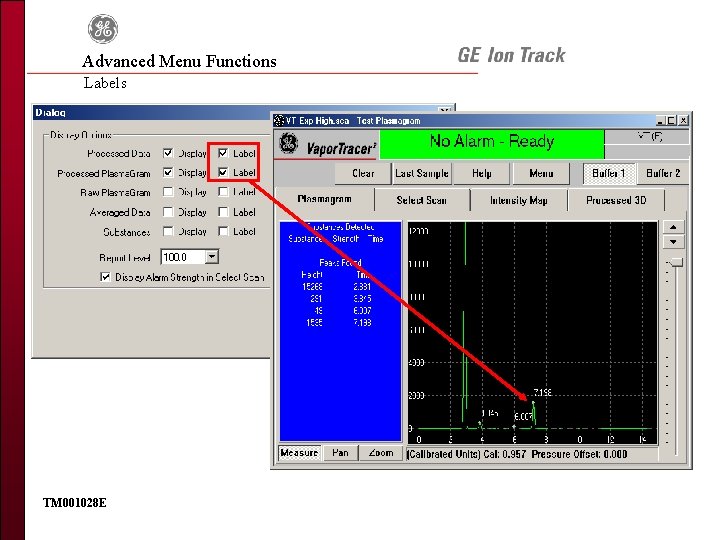Click the Last Sample button
Screen dimensions: 720x540
(x=422, y=174)
